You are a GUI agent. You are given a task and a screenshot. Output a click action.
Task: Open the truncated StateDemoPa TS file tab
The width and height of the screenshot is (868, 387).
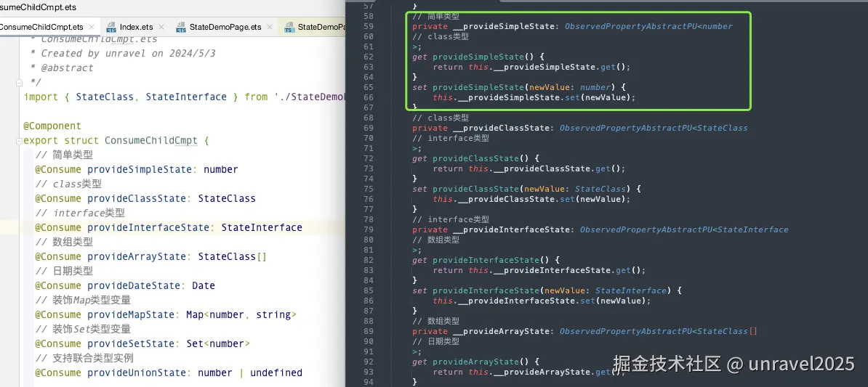coord(321,27)
